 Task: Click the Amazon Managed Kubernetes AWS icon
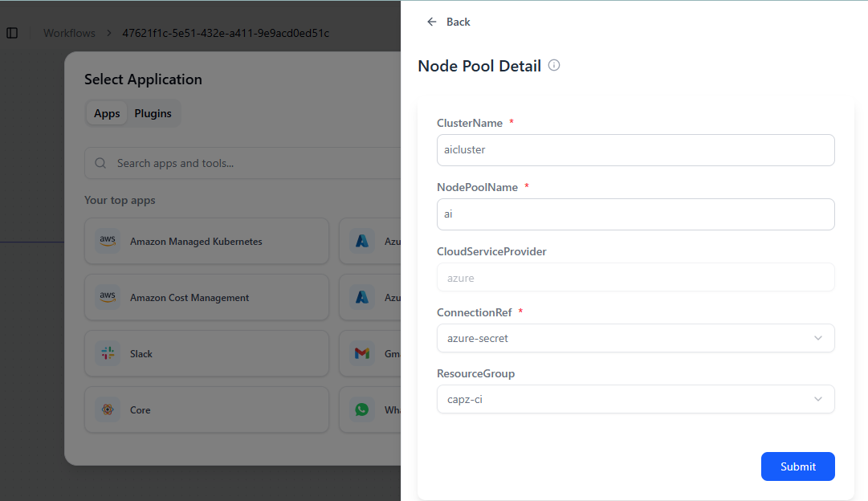point(108,241)
